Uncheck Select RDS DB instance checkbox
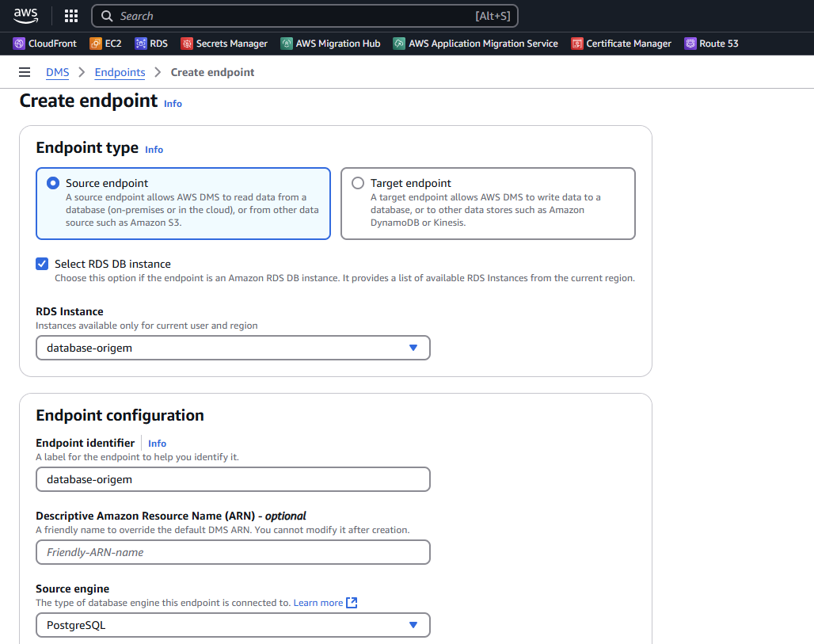Viewport: 814px width, 644px height. pyautogui.click(x=43, y=264)
